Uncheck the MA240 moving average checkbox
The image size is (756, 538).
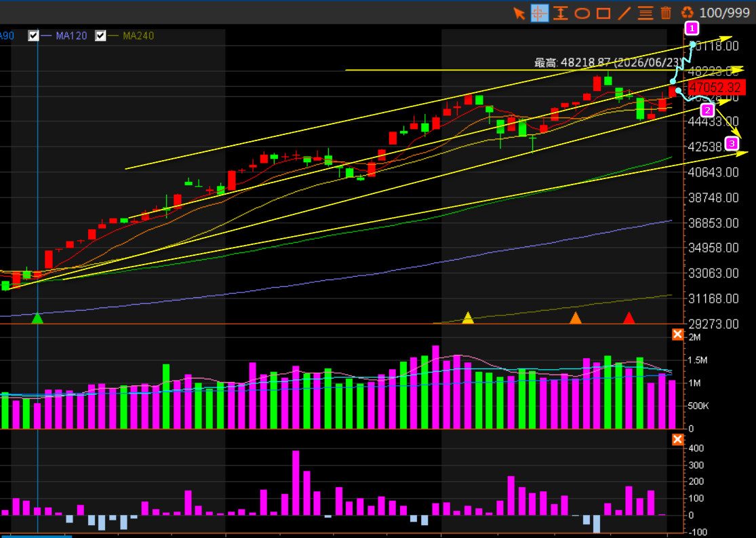coord(100,36)
